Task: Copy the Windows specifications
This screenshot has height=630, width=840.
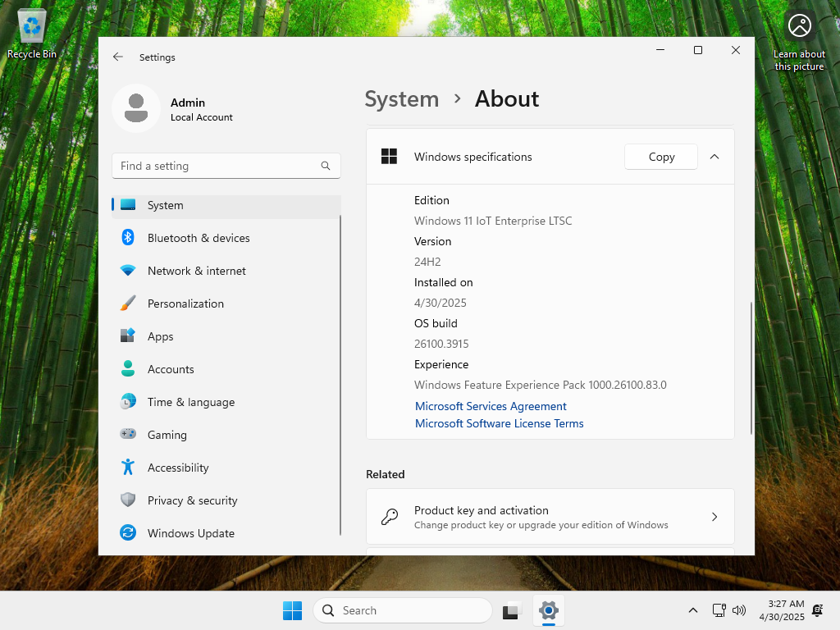Action: pyautogui.click(x=661, y=157)
